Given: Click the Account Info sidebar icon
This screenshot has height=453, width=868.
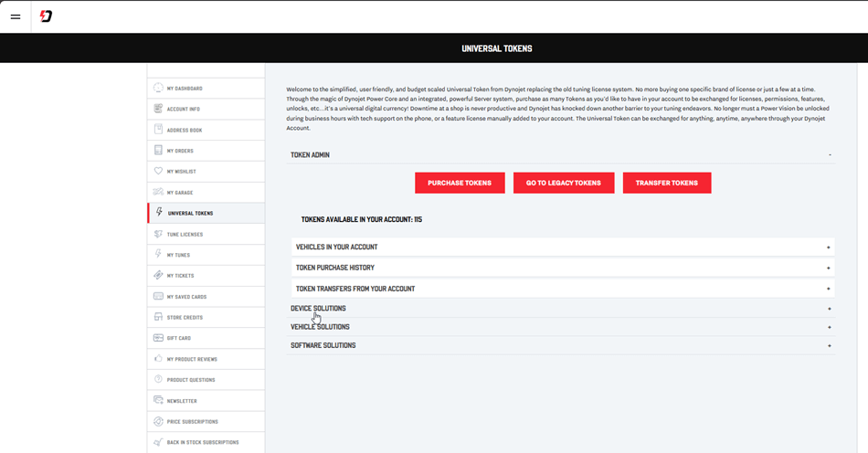Looking at the screenshot, I should (x=158, y=109).
